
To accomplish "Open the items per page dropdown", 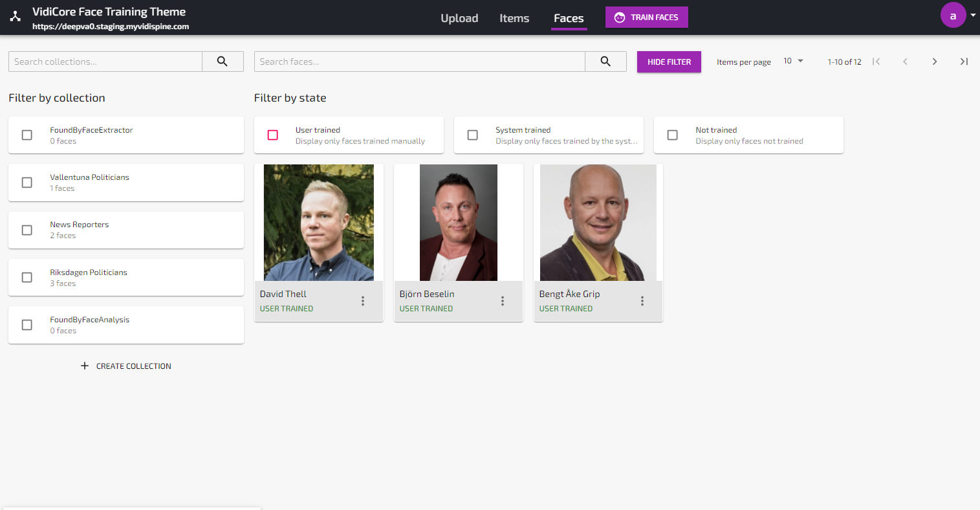I will (x=793, y=61).
